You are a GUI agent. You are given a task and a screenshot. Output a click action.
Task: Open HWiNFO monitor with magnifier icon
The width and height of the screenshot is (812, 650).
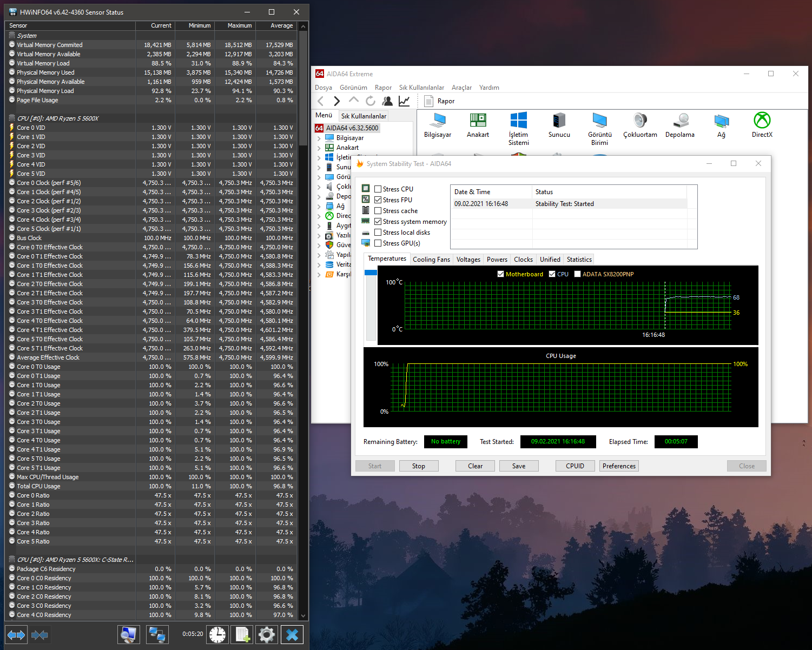tap(129, 634)
